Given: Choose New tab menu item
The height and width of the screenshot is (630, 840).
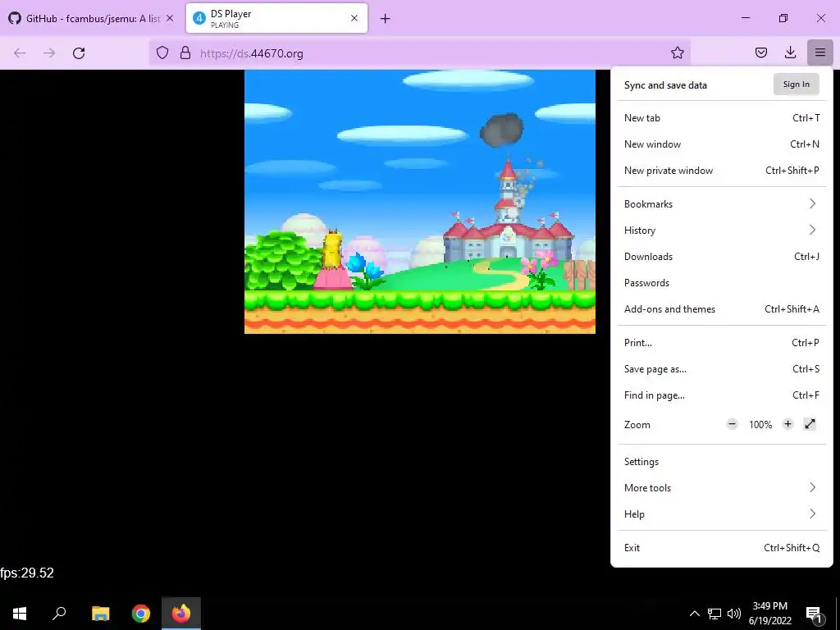Looking at the screenshot, I should tap(722, 118).
